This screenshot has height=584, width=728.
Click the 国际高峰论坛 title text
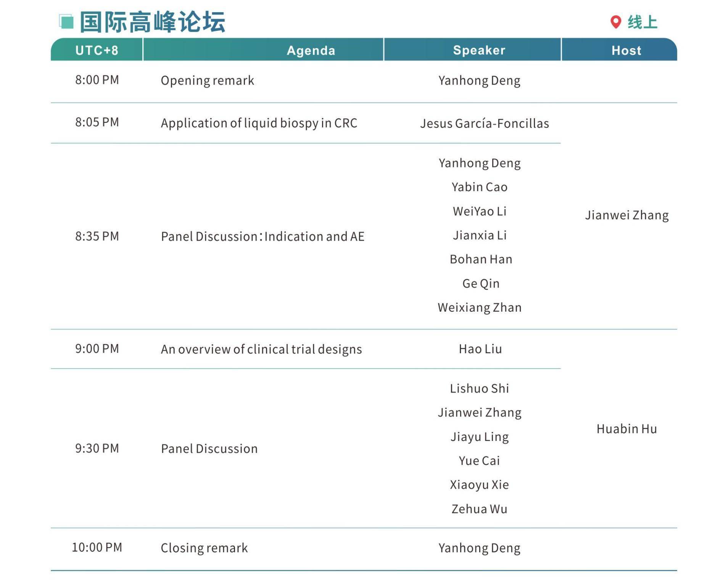click(152, 22)
